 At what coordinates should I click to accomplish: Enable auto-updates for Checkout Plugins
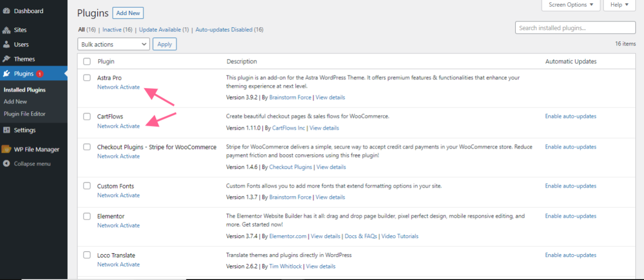coord(571,147)
